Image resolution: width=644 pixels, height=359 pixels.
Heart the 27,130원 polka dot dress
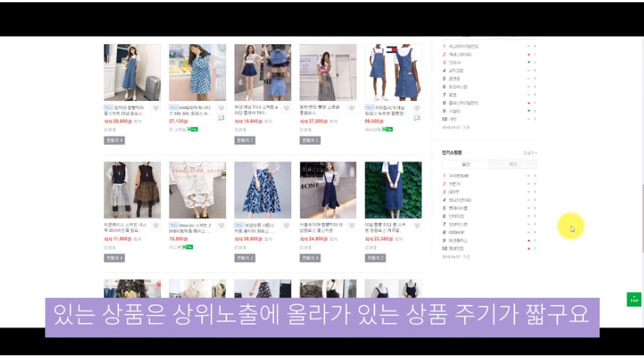click(221, 108)
